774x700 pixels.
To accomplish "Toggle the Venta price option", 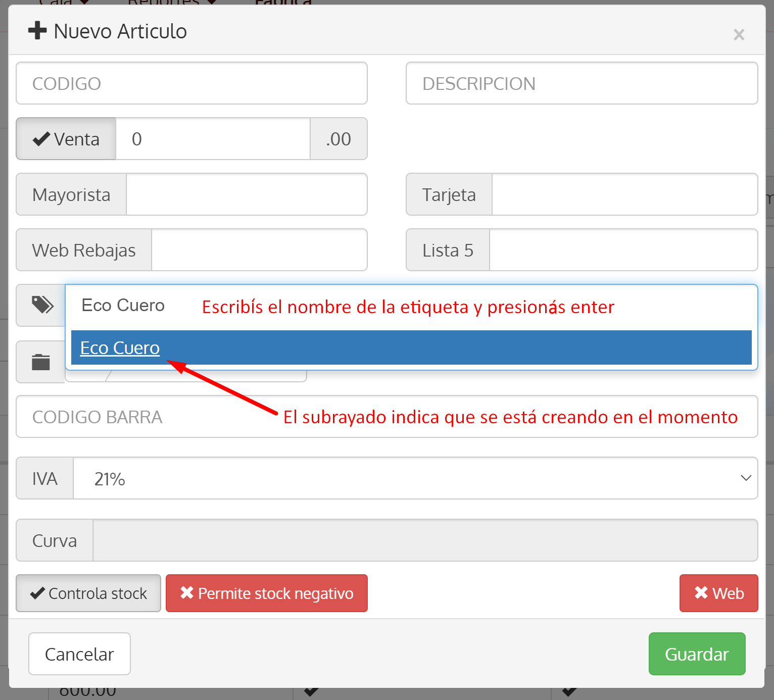I will (65, 139).
